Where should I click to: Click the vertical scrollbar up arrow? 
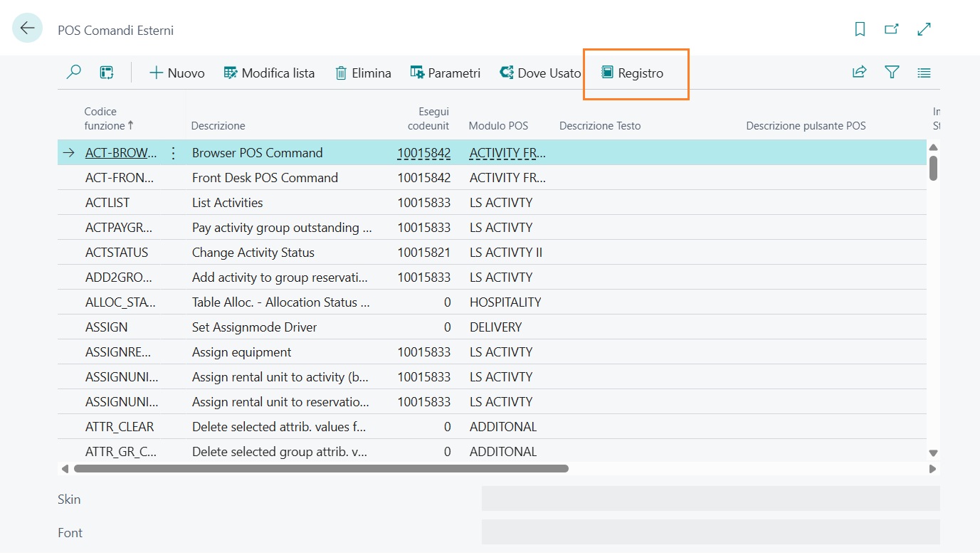point(933,147)
